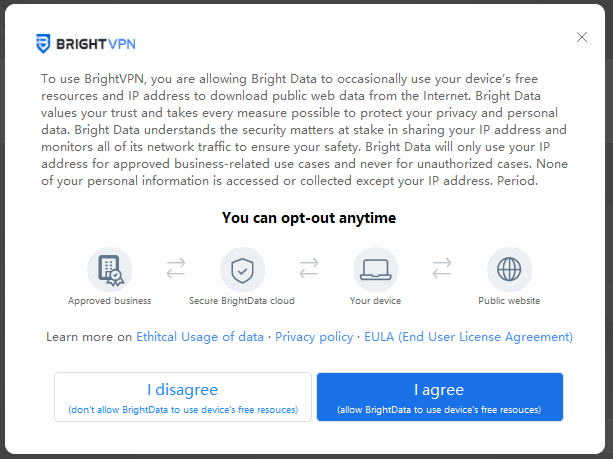Click the Approved business building icon

tap(109, 269)
